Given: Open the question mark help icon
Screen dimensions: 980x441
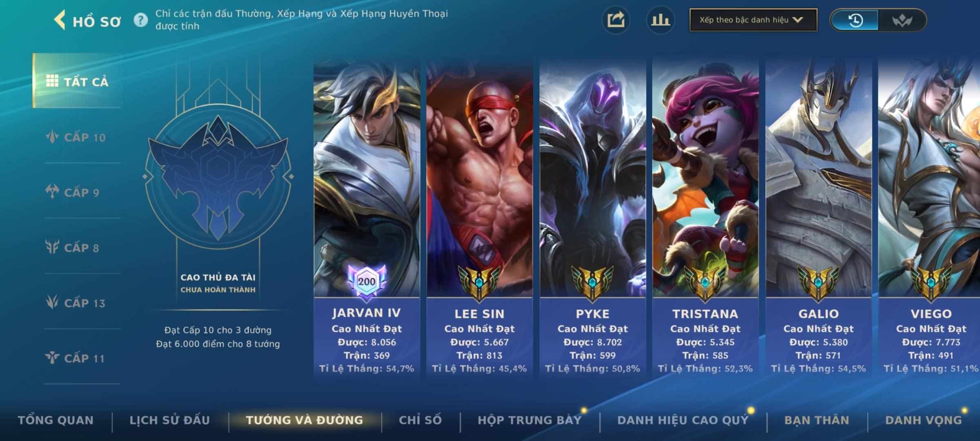Looking at the screenshot, I should (140, 20).
